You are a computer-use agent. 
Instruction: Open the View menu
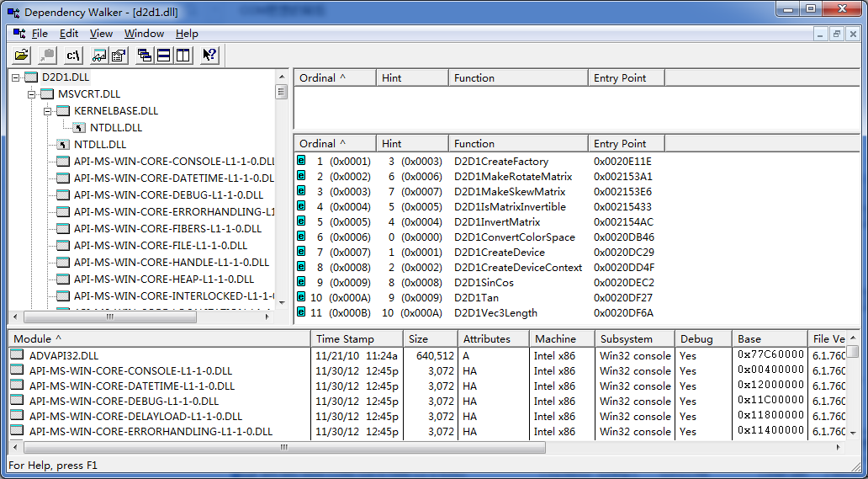coord(101,34)
